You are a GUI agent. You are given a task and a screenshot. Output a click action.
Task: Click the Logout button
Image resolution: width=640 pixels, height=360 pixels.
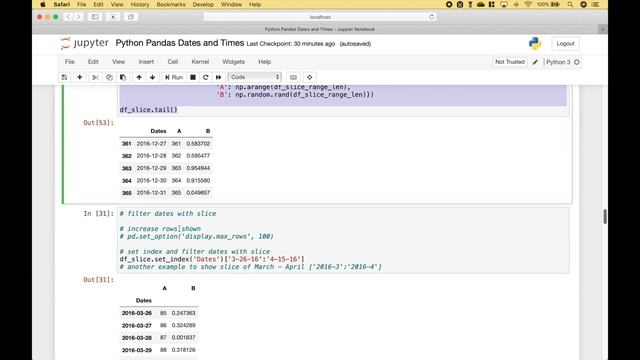pyautogui.click(x=565, y=44)
